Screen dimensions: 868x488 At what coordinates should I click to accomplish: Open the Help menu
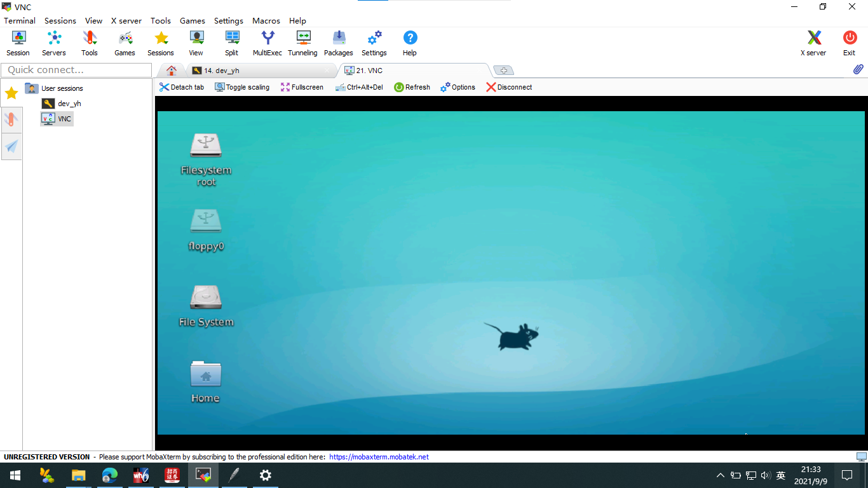tap(297, 20)
